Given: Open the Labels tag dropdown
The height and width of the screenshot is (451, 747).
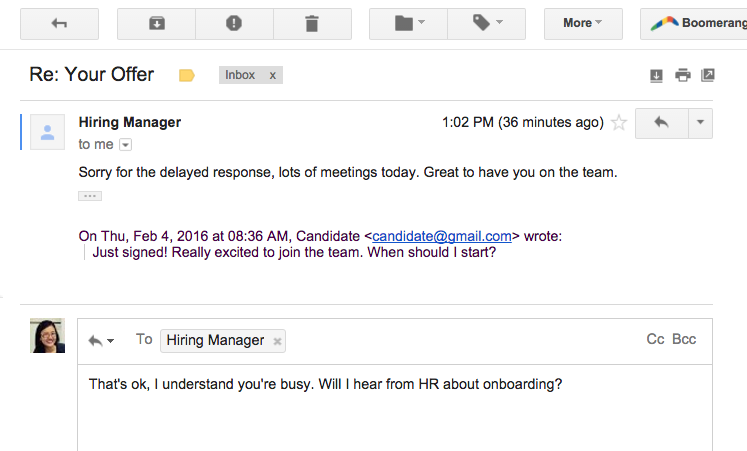Looking at the screenshot, I should (x=487, y=23).
